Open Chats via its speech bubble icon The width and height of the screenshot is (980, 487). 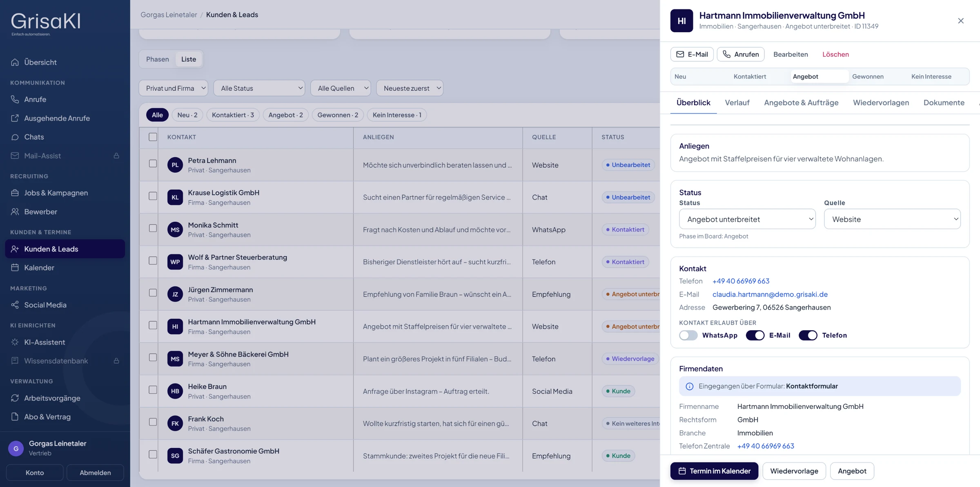tap(15, 137)
